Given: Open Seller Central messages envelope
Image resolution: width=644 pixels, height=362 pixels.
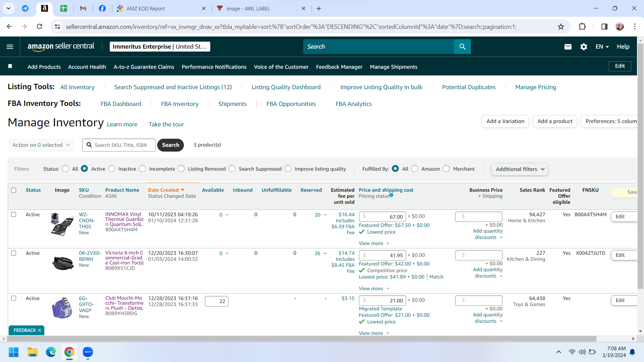Looking at the screenshot, I should [x=568, y=47].
